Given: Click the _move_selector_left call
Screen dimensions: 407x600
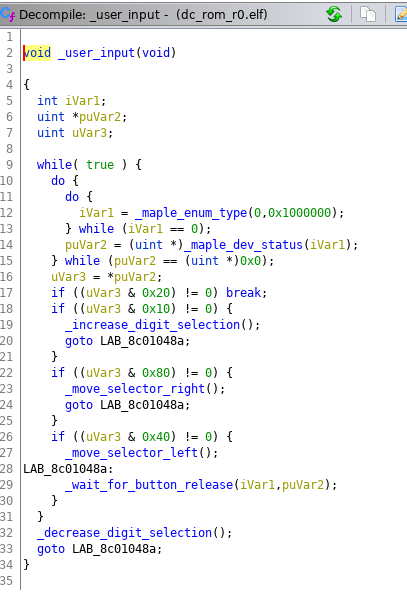Looking at the screenshot, I should point(132,453).
